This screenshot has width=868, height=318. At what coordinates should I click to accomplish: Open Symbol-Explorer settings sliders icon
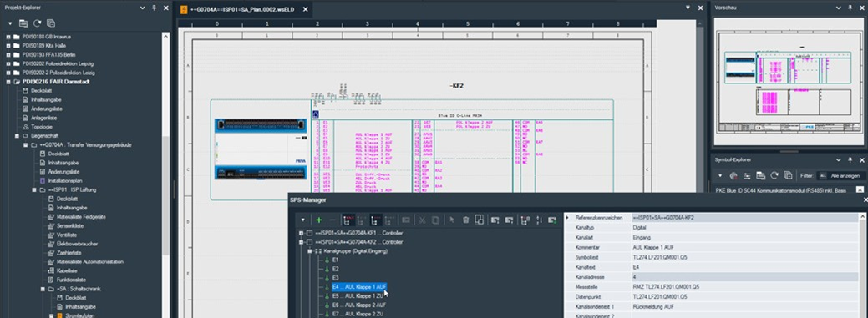(747, 176)
